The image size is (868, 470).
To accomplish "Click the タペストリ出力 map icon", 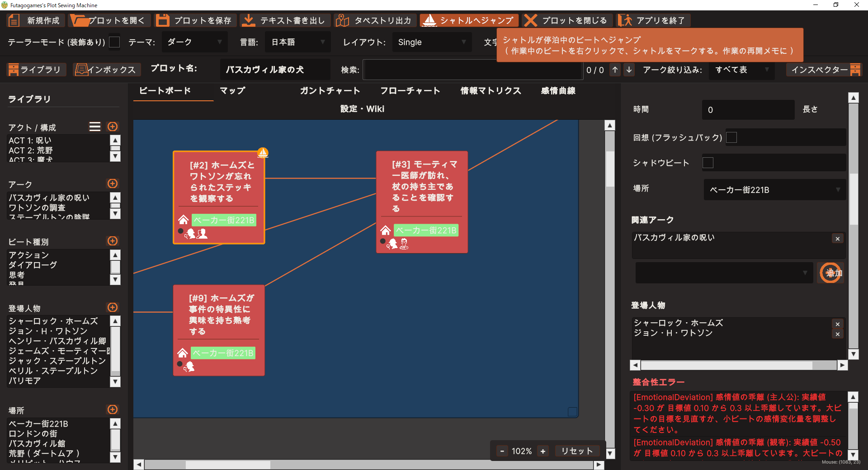I will [342, 20].
